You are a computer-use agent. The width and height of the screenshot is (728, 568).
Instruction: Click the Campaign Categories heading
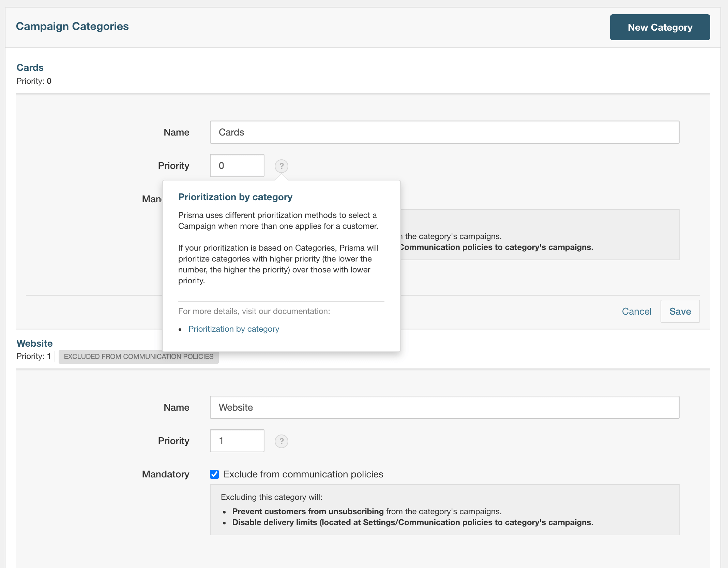pyautogui.click(x=72, y=26)
